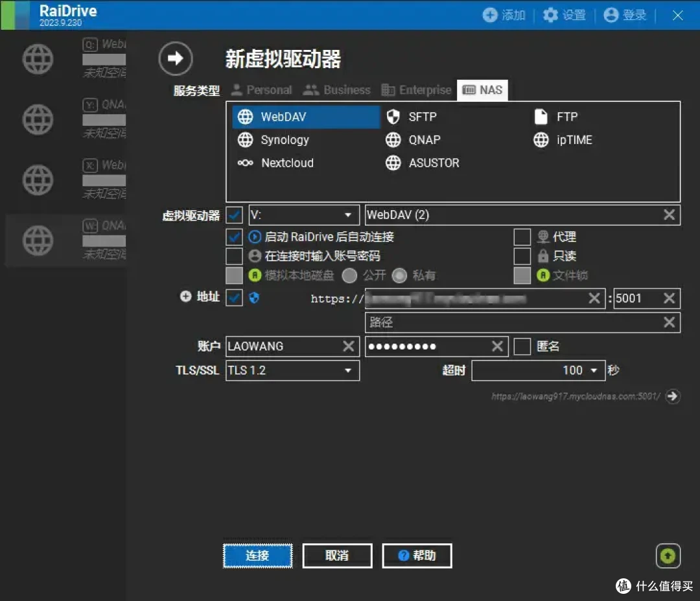Toggle the https address checkbox
700x601 pixels.
[235, 298]
